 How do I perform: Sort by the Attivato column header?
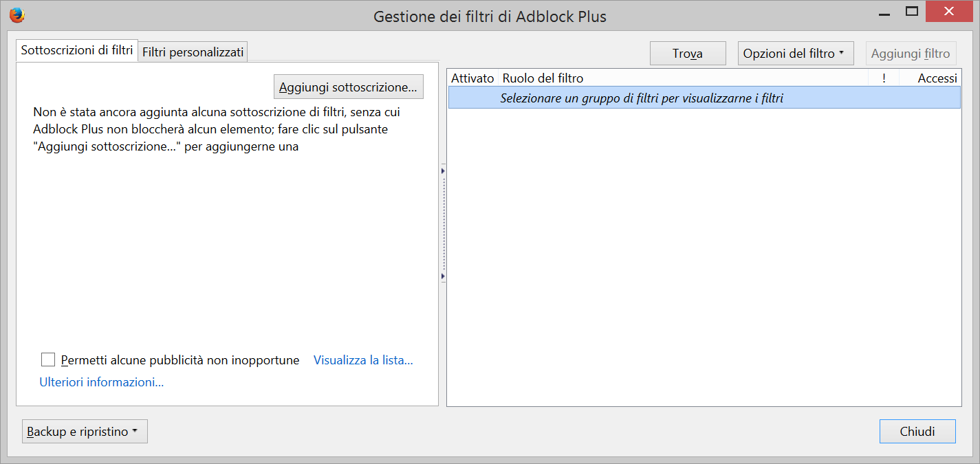coord(473,78)
